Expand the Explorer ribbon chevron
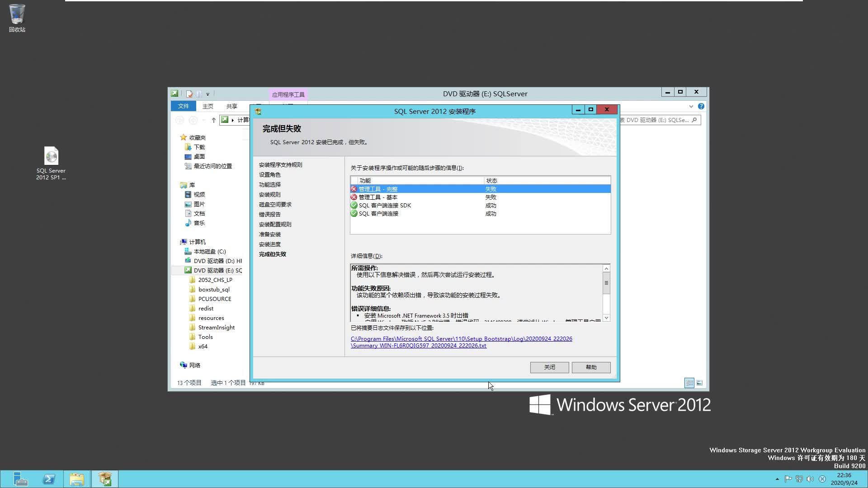This screenshot has width=868, height=488. 691,106
